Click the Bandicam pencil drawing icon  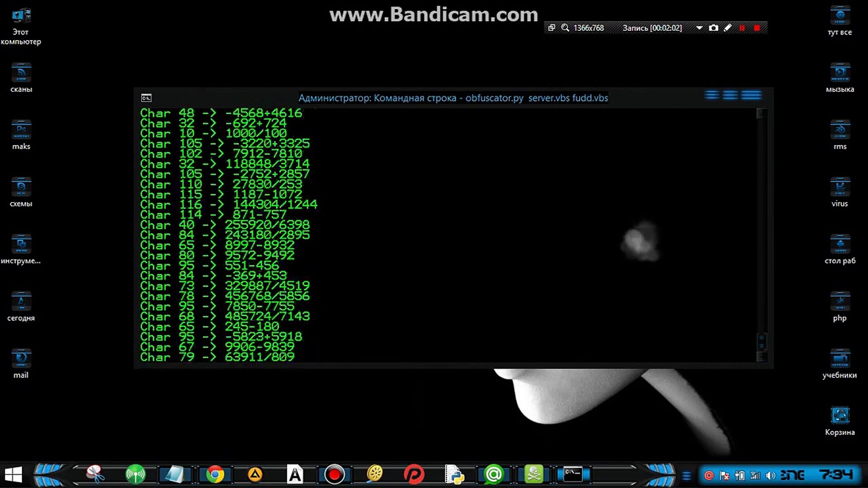tap(727, 28)
